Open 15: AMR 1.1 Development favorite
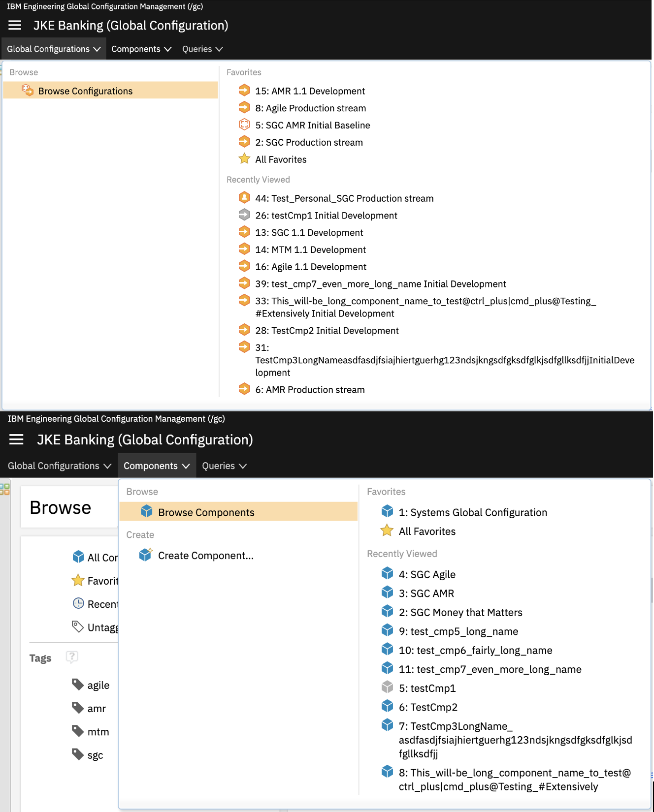654x812 pixels. (x=310, y=91)
